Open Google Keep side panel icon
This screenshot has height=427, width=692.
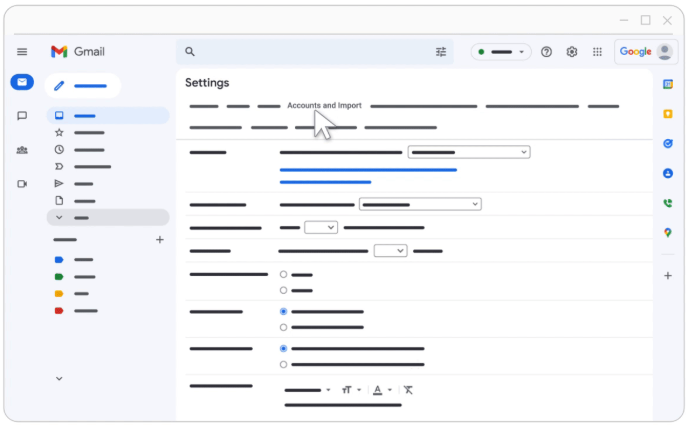tap(668, 114)
